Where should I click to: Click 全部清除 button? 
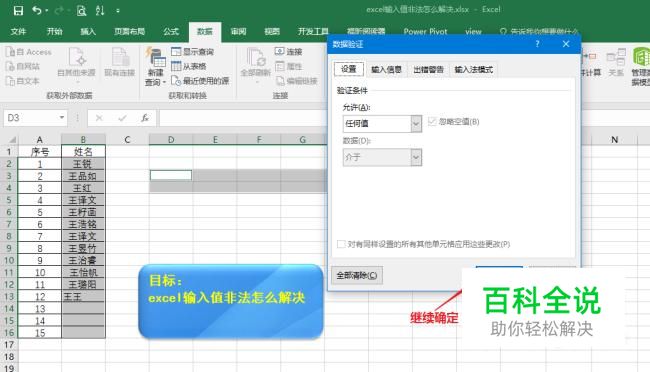[357, 275]
